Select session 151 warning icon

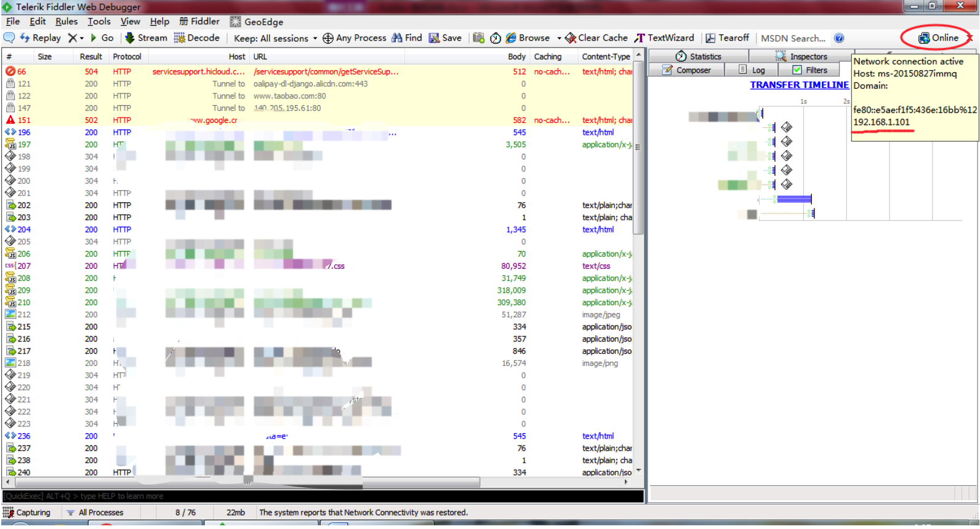(x=10, y=120)
